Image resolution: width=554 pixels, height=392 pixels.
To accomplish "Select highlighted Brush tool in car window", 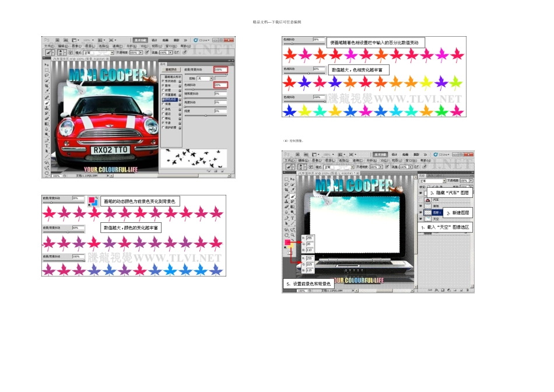I will pos(47,103).
